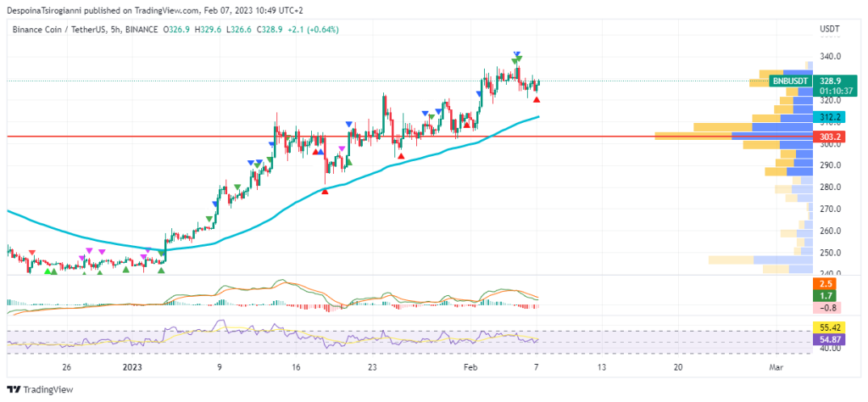Screen dimensions: 868x402
Task: Click the red triangle marker at the 278 low
Action: click(325, 192)
